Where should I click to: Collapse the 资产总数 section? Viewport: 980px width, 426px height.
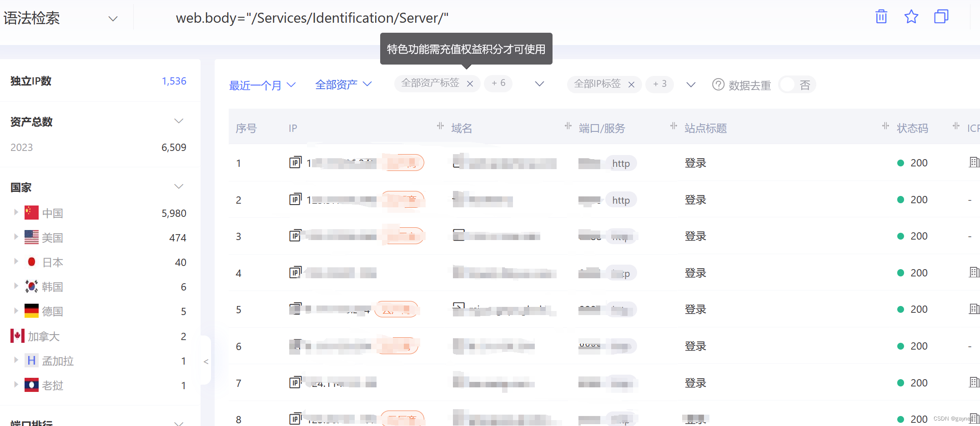[179, 121]
